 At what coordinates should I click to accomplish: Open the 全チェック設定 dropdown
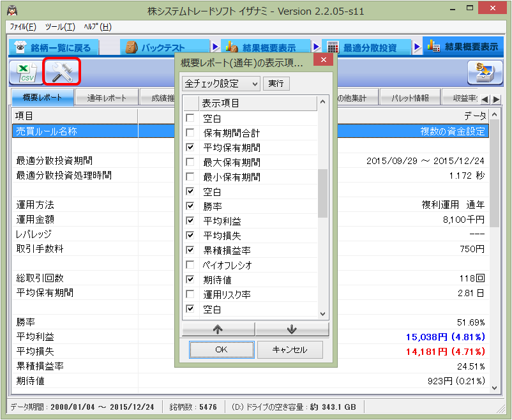pos(221,84)
